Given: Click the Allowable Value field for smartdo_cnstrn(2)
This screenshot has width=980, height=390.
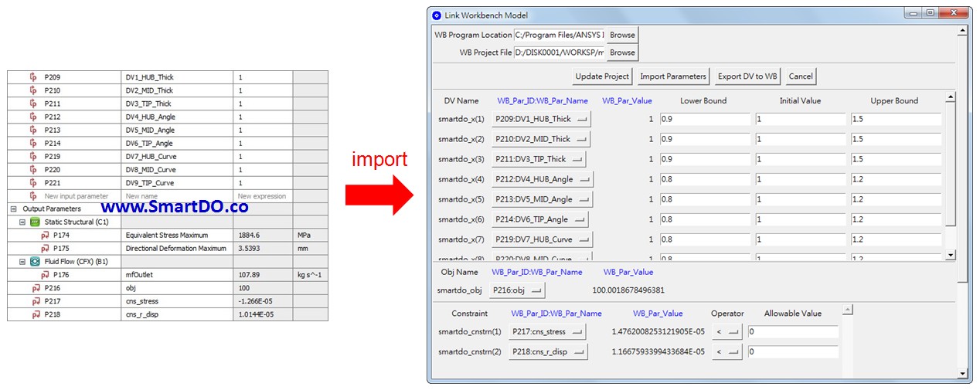Looking at the screenshot, I should (792, 352).
